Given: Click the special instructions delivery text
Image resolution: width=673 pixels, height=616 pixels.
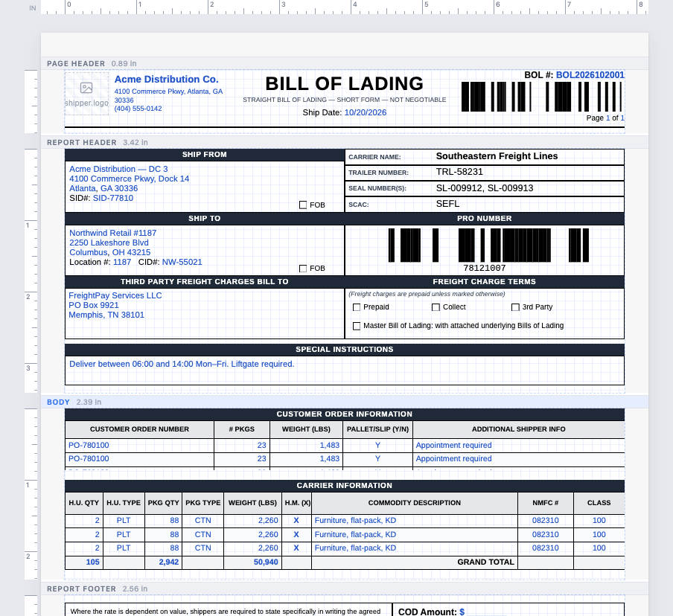Looking at the screenshot, I should point(182,365).
